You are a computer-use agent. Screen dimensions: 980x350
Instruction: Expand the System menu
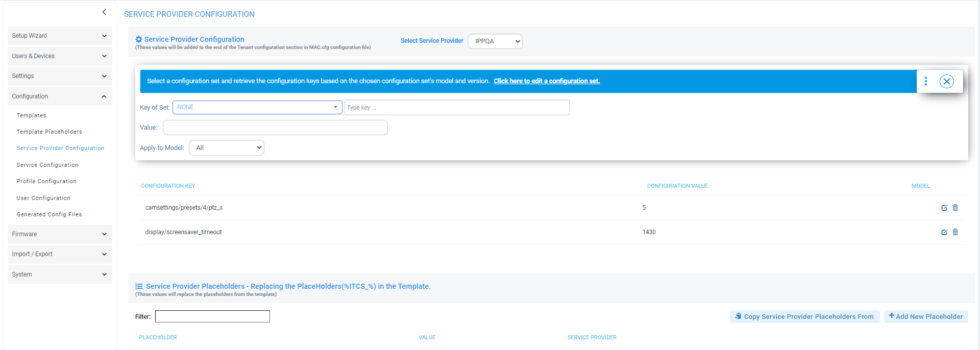point(60,274)
